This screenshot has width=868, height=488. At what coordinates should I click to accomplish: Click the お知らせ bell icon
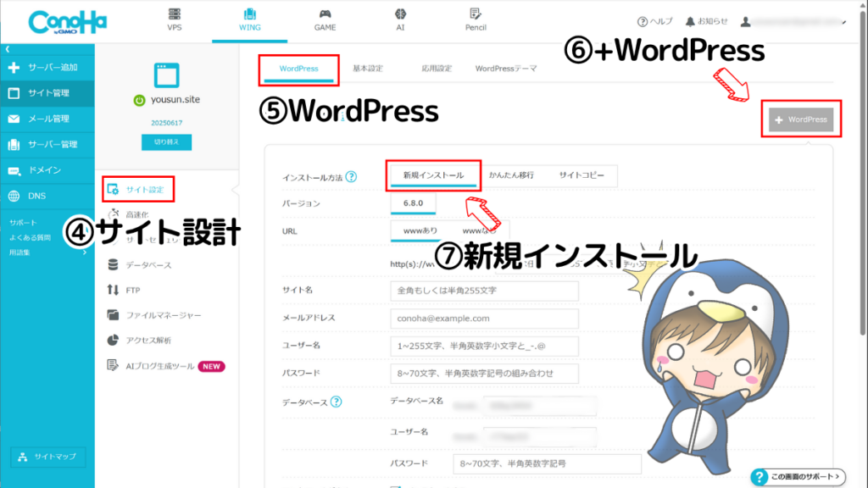click(690, 21)
